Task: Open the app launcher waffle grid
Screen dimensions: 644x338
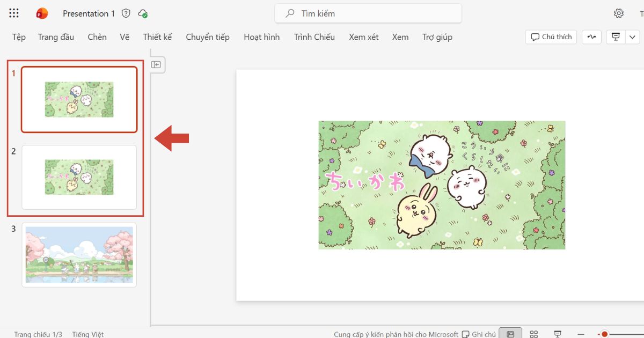Action: pos(14,13)
